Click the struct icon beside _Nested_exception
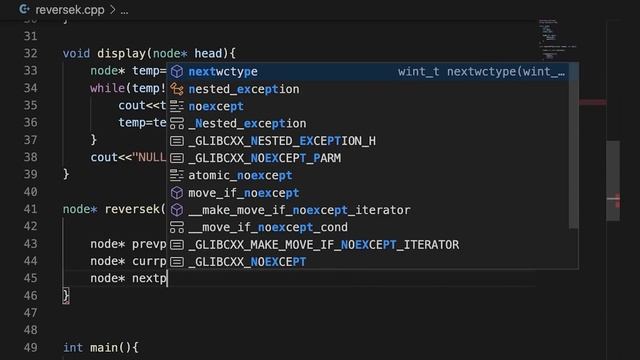640x360 pixels. [177, 123]
